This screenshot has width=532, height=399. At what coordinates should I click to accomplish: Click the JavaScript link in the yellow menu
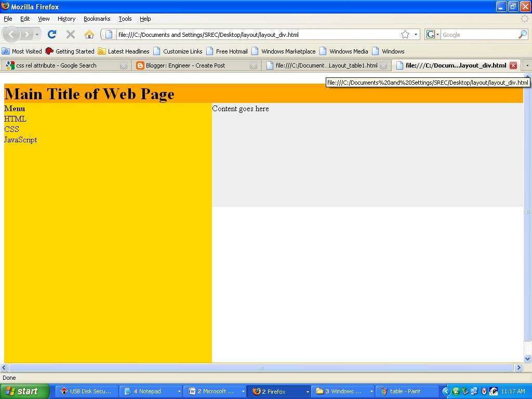(20, 140)
